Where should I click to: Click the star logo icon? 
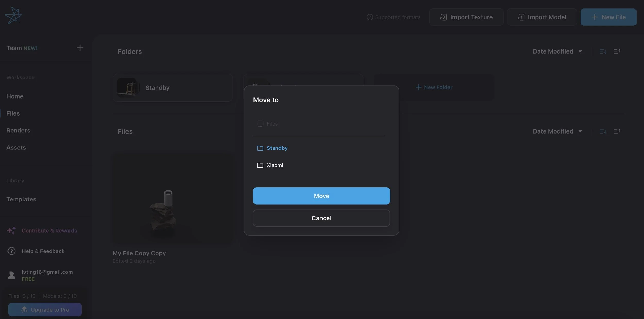[x=13, y=15]
